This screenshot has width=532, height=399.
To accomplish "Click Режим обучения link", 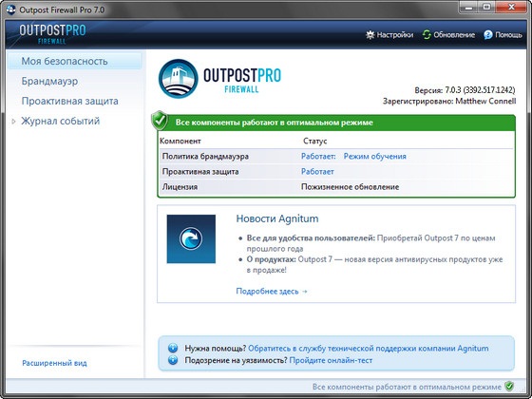I will (x=375, y=157).
